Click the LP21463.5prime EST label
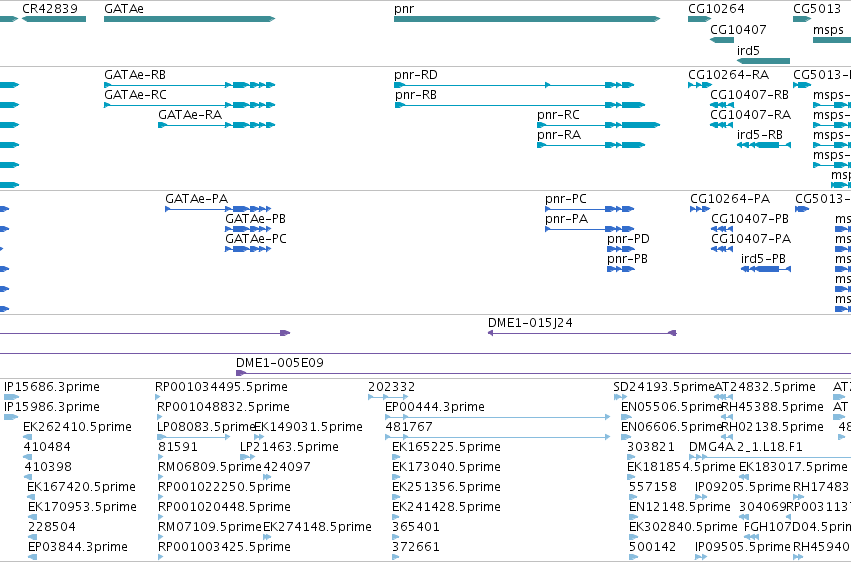 pos(289,447)
